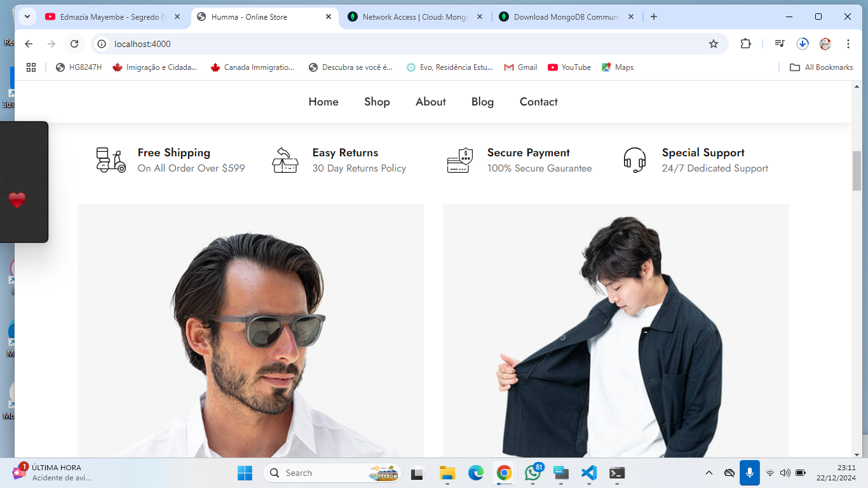Open WhatsApp from the taskbar

(532, 473)
